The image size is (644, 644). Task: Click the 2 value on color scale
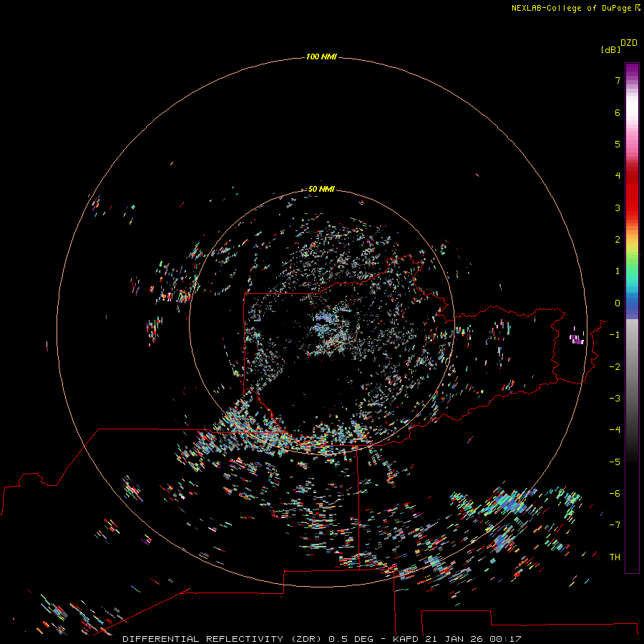point(618,240)
